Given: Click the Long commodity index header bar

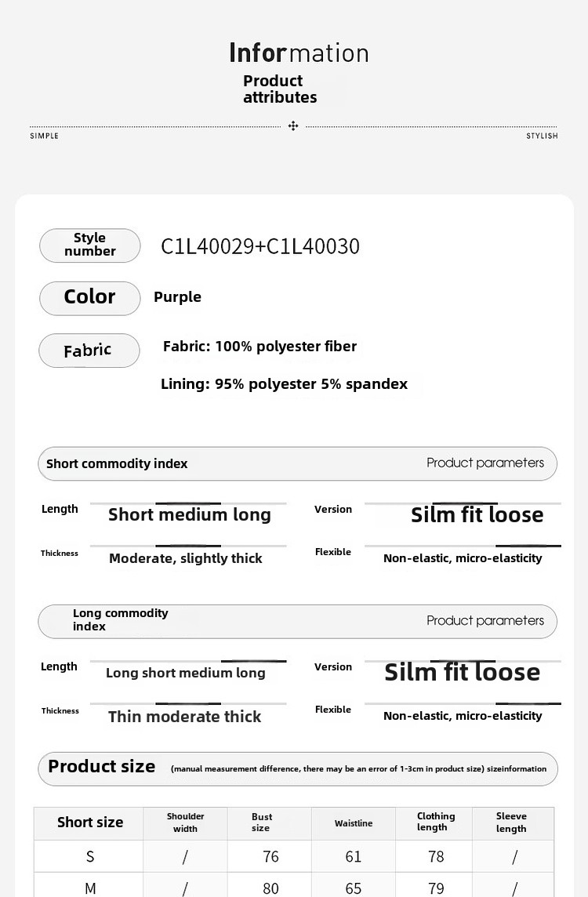Looking at the screenshot, I should 297,621.
